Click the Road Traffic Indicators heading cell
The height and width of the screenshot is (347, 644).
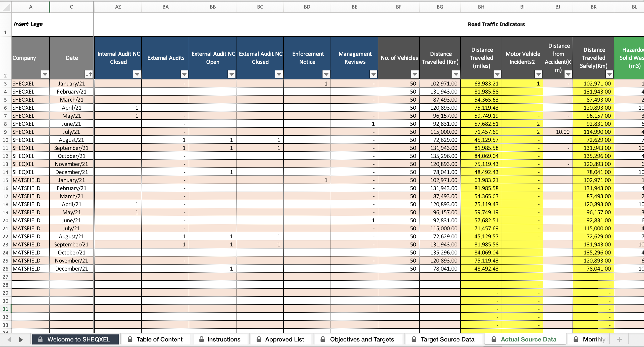pos(496,24)
